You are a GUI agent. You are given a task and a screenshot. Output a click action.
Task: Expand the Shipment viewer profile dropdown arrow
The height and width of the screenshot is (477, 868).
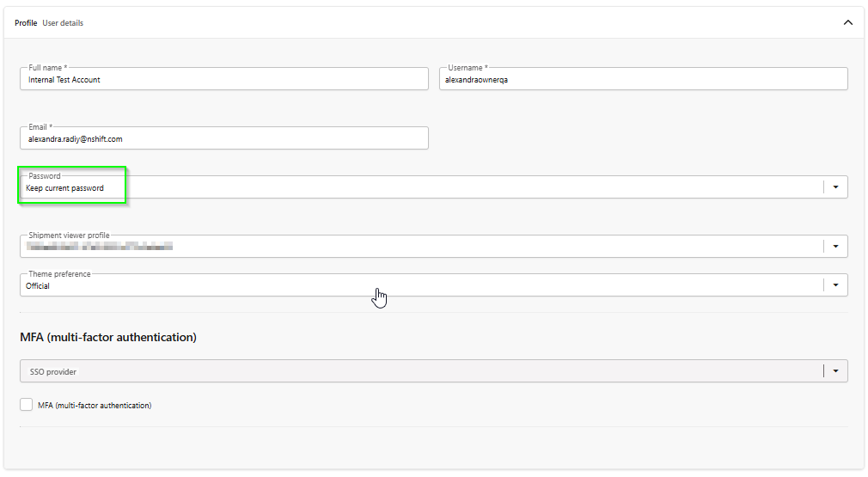tap(835, 247)
